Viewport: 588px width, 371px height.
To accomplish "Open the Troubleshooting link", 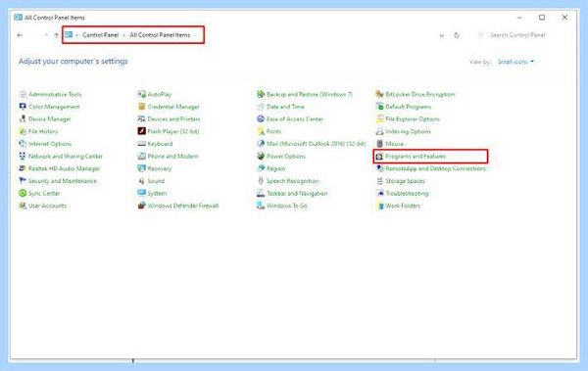I will click(407, 193).
